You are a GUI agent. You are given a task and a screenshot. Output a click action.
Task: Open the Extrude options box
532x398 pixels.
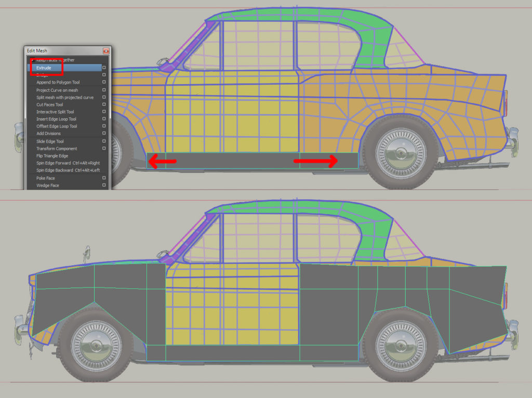click(x=103, y=68)
